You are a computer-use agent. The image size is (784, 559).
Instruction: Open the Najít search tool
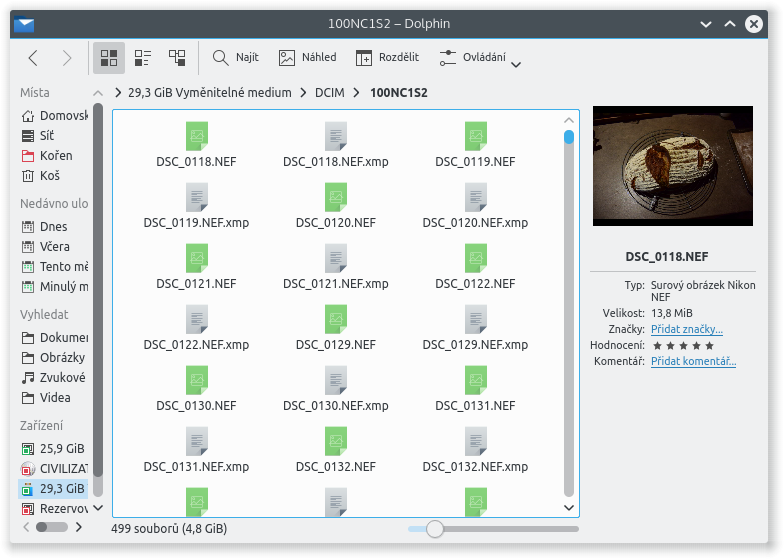pos(236,58)
